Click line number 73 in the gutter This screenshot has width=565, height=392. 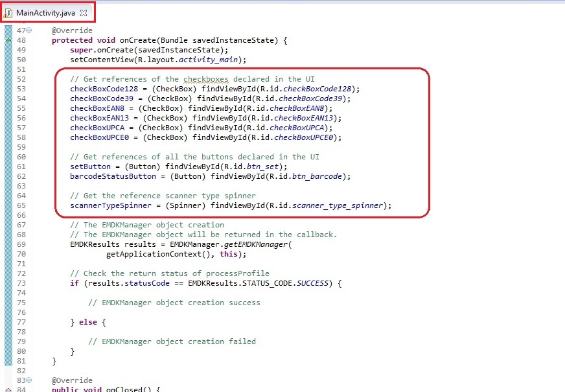coord(21,283)
